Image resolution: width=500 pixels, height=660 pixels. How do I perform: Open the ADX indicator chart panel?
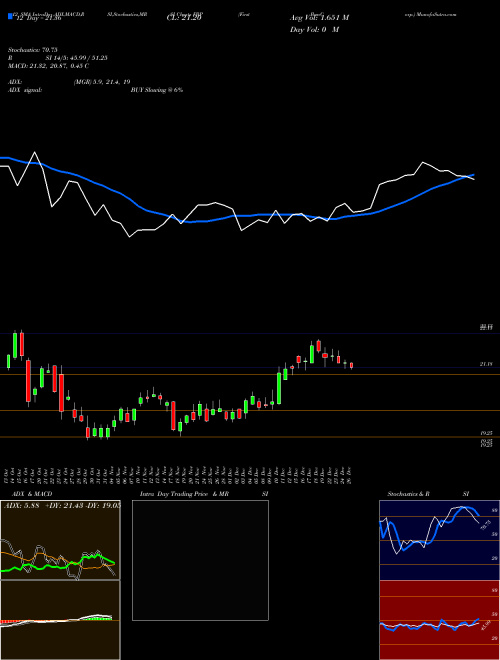60,540
